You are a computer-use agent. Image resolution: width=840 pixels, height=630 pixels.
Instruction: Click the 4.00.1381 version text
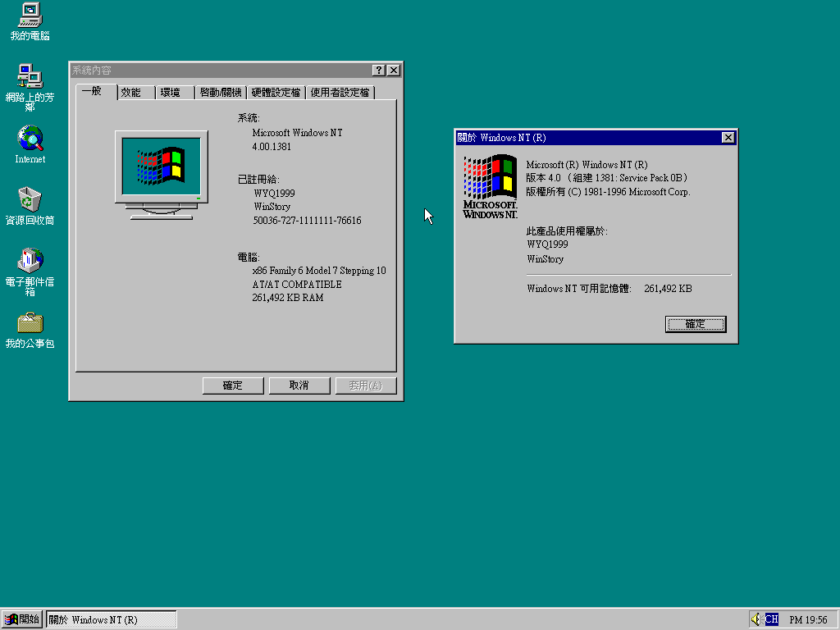pos(272,146)
